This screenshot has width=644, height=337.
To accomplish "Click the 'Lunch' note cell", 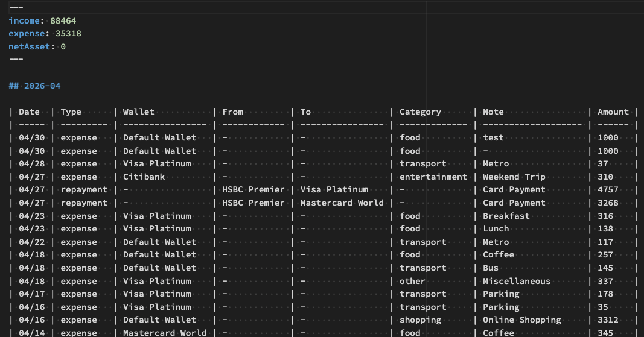I will (x=496, y=228).
